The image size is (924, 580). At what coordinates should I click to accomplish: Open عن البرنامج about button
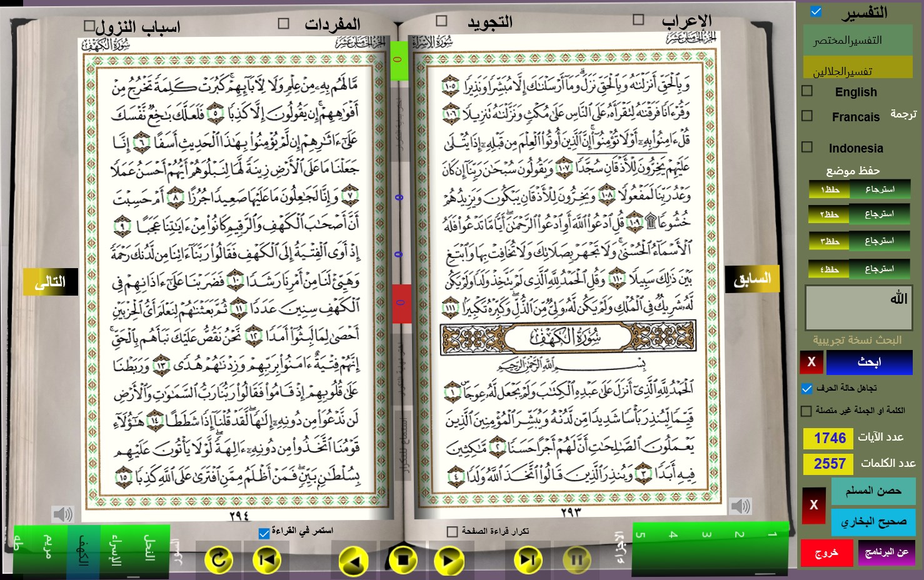coord(886,553)
